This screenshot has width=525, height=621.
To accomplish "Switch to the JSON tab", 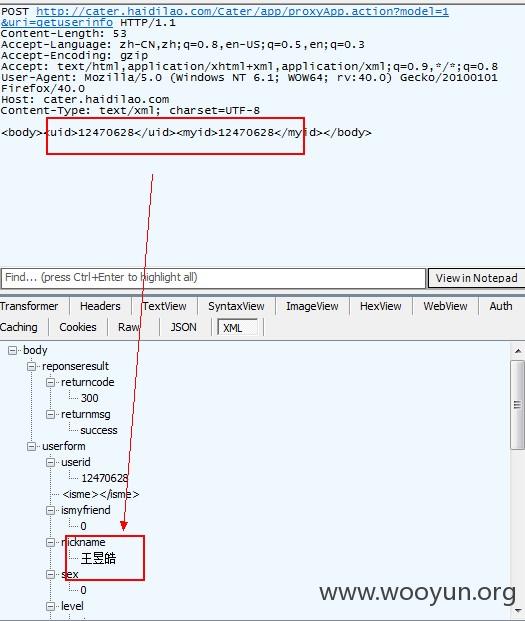I will [184, 327].
